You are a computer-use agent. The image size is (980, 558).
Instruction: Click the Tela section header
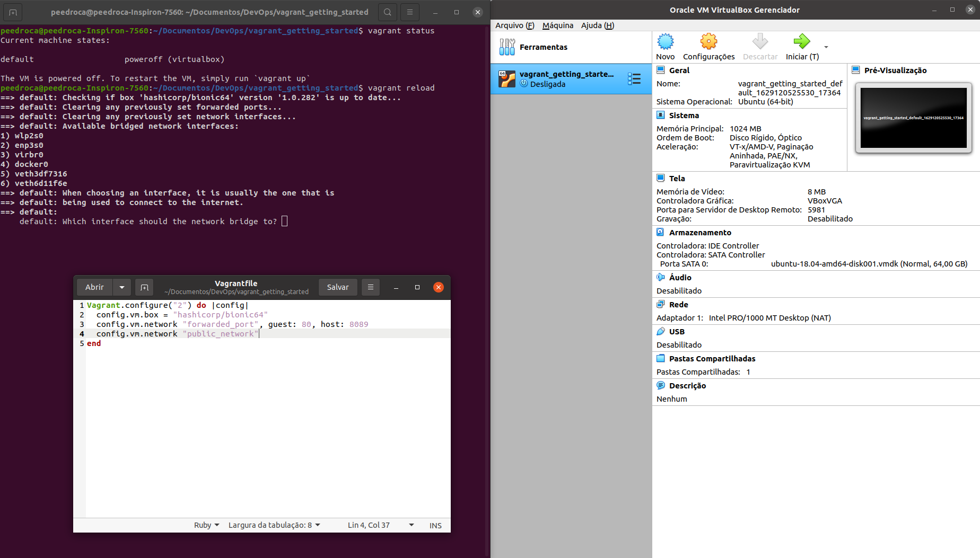click(677, 179)
